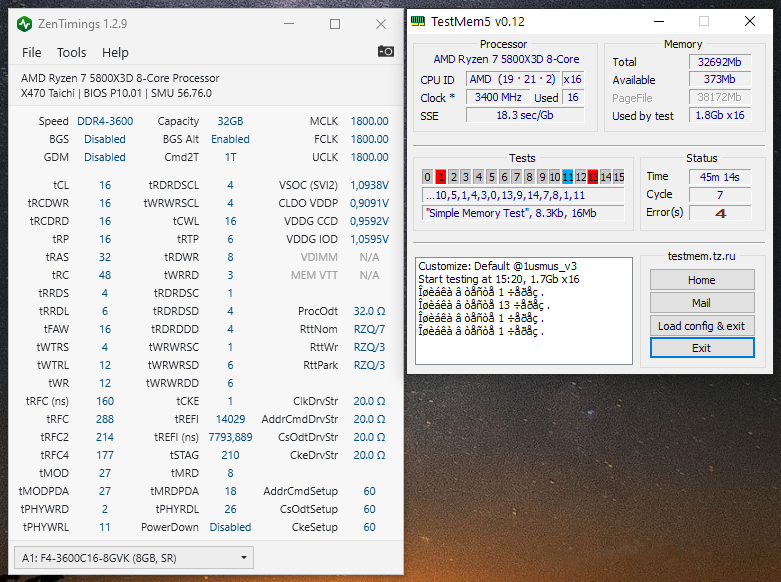The width and height of the screenshot is (781, 582).
Task: Click Load config & exit button
Action: (702, 326)
